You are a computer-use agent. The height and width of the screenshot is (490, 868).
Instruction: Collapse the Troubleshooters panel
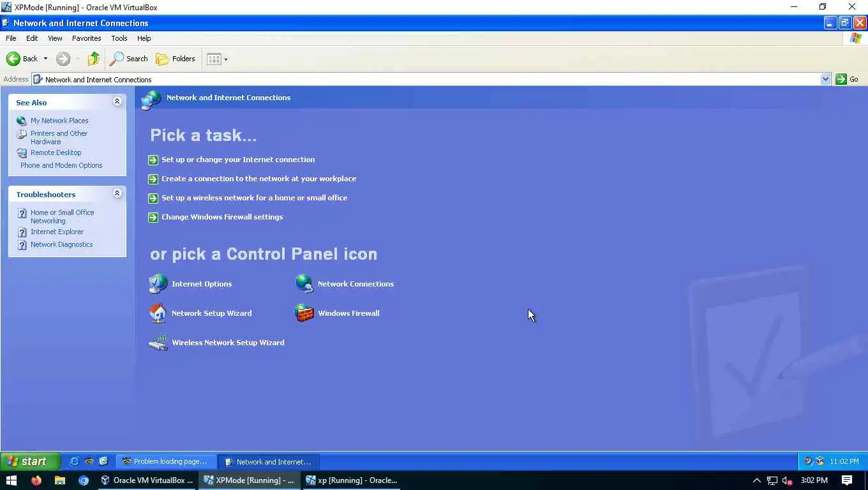(117, 193)
